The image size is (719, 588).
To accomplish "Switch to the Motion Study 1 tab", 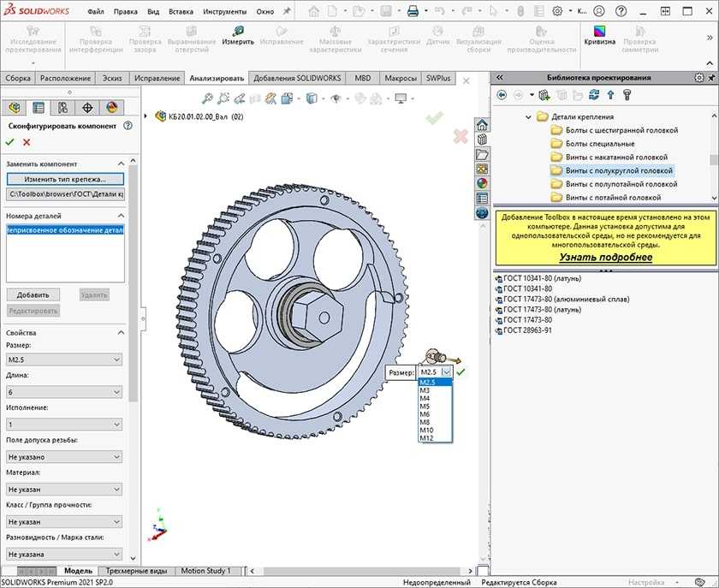I will tap(206, 571).
